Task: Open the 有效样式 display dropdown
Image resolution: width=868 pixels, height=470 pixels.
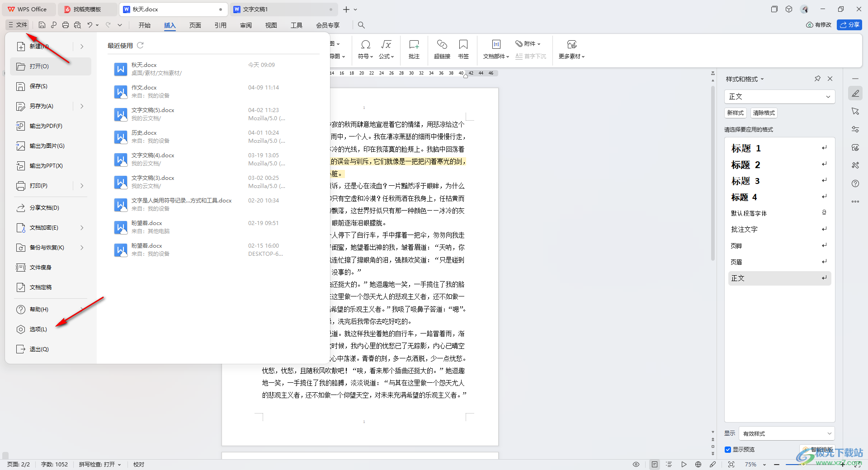Action: pos(787,433)
